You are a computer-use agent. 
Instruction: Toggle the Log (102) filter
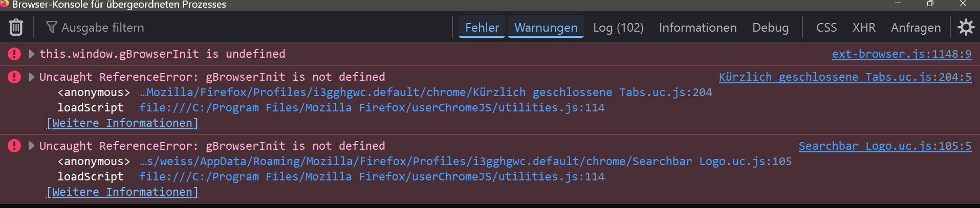(x=618, y=28)
